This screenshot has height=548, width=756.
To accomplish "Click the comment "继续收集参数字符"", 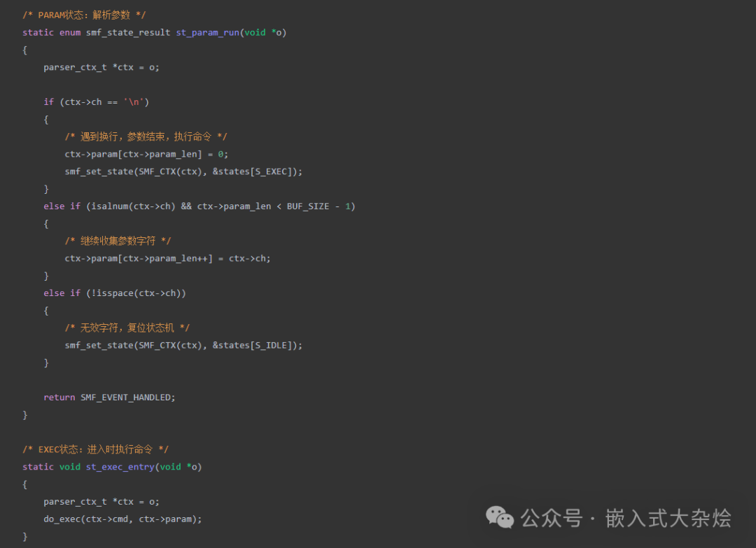I will pos(118,241).
